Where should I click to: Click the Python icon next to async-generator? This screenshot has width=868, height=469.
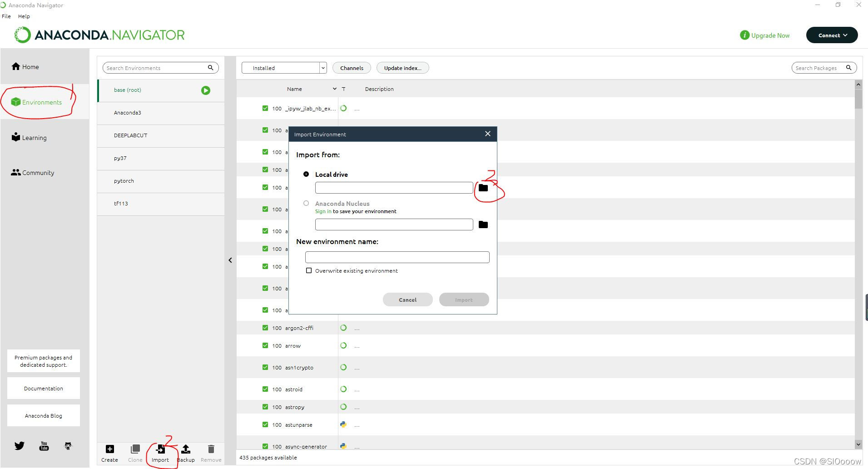click(x=343, y=446)
